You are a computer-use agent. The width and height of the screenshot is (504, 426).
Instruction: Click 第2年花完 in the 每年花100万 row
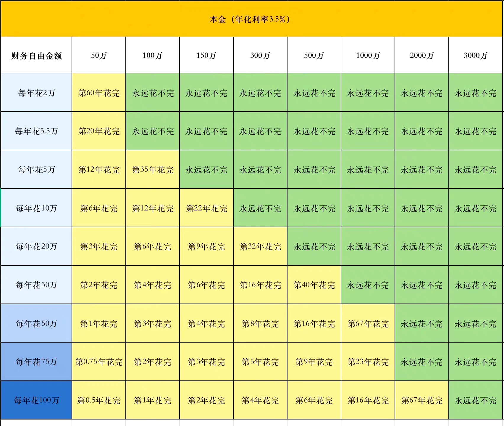tap(206, 400)
